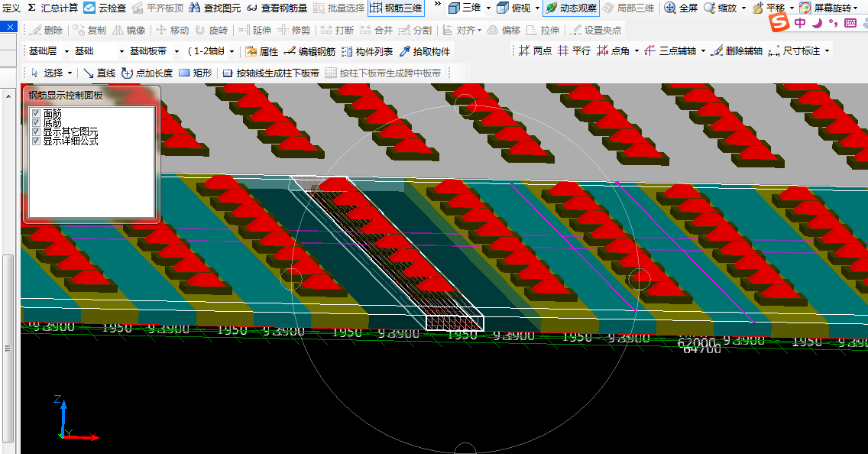Toggle the 底筋 checkbox
The width and height of the screenshot is (868, 454).
37,122
